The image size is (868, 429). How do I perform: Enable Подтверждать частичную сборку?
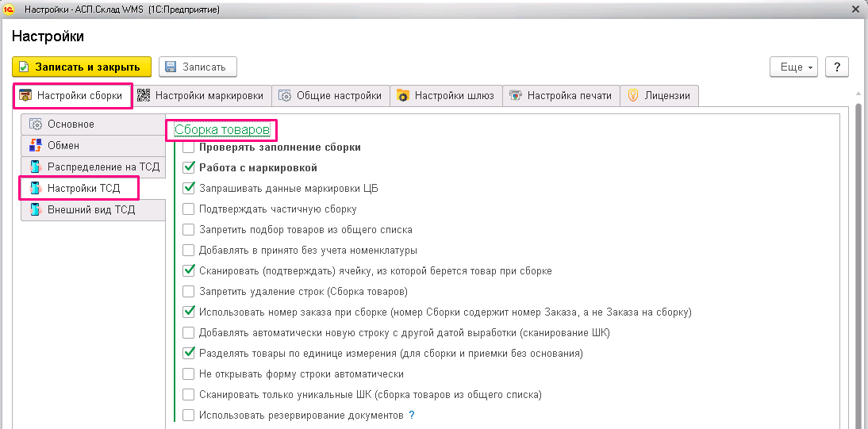189,209
